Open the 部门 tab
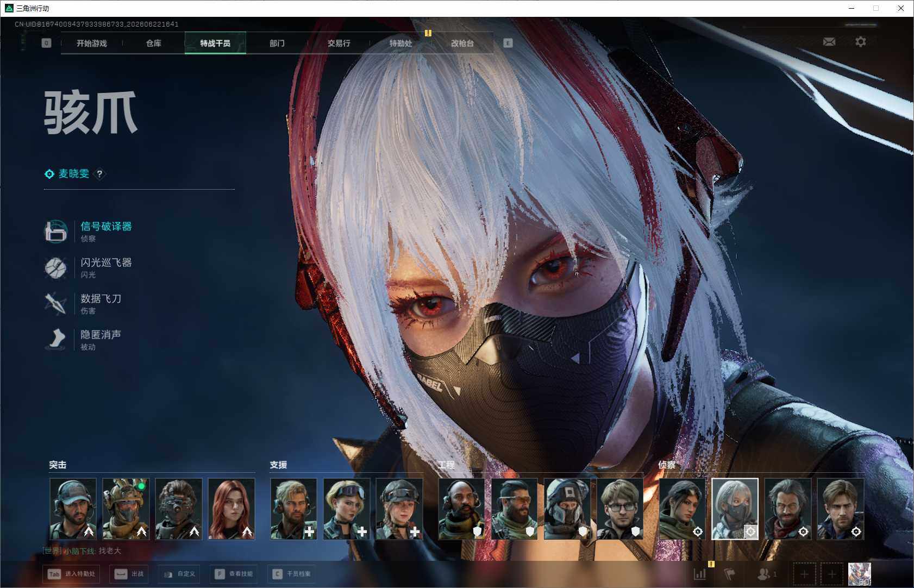The image size is (914, 588). pyautogui.click(x=277, y=43)
